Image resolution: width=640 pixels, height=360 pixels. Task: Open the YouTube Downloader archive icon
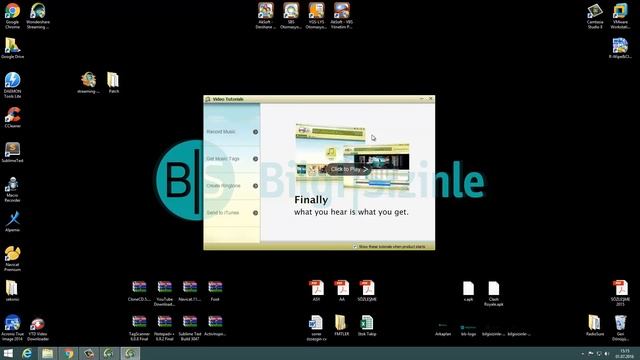tap(164, 293)
